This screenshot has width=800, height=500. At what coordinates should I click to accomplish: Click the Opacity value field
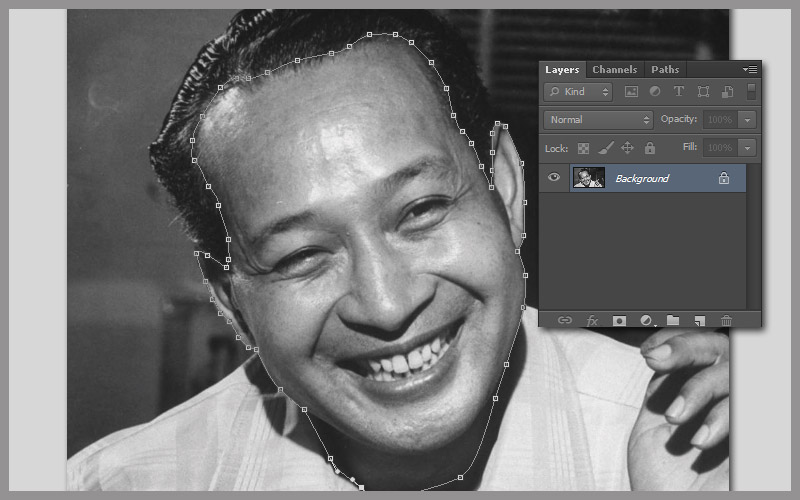pyautogui.click(x=720, y=120)
